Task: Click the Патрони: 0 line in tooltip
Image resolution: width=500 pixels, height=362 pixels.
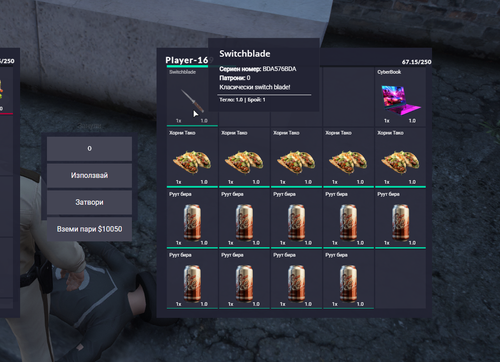Action: coord(235,78)
